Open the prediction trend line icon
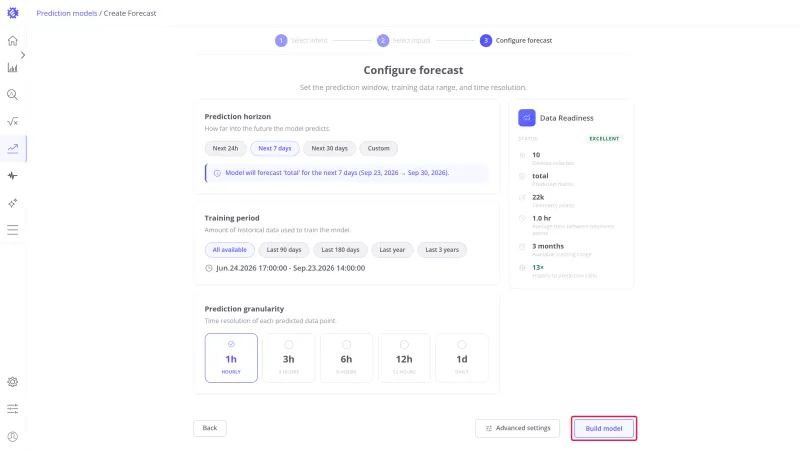 tap(13, 148)
